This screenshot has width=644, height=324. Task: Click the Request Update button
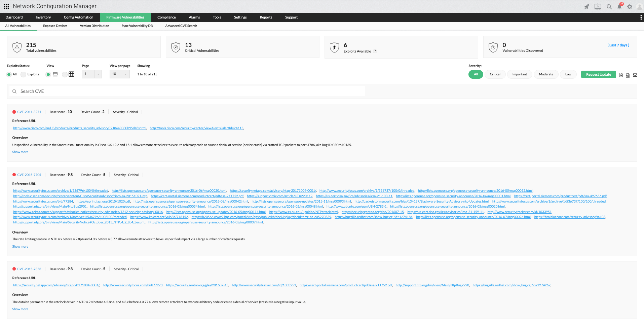(x=598, y=74)
